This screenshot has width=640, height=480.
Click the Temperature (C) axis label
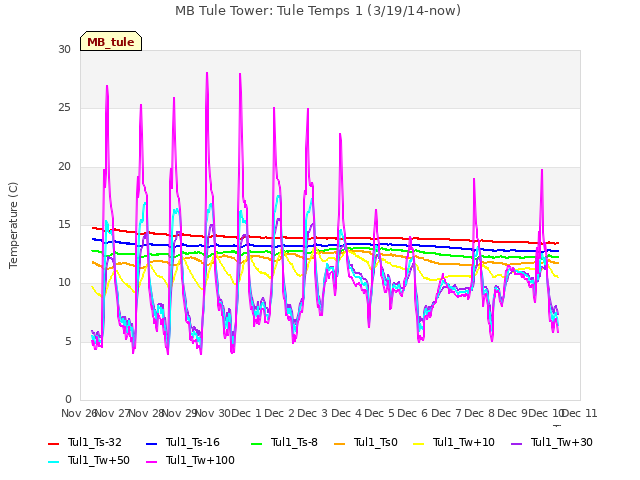click(13, 225)
